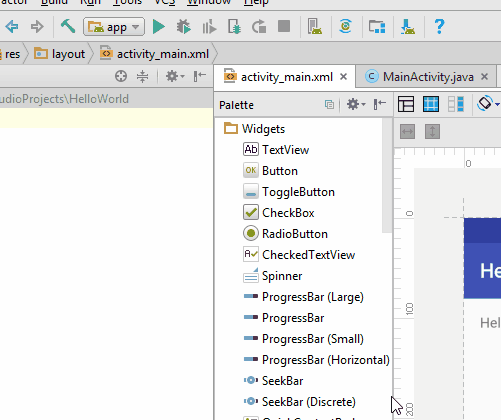Collapse the Widgets folder in Palette
Image resolution: width=501 pixels, height=420 pixels.
click(x=255, y=129)
